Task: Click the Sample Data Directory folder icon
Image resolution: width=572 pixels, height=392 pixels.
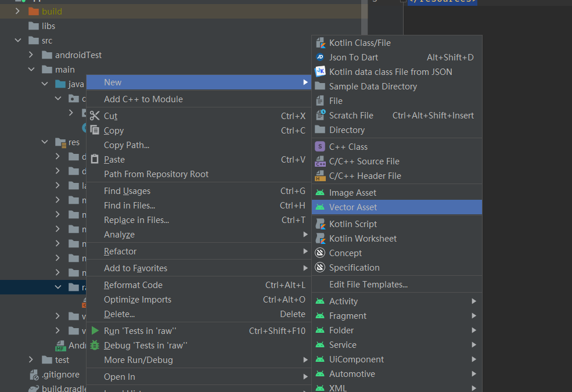Action: coord(320,86)
